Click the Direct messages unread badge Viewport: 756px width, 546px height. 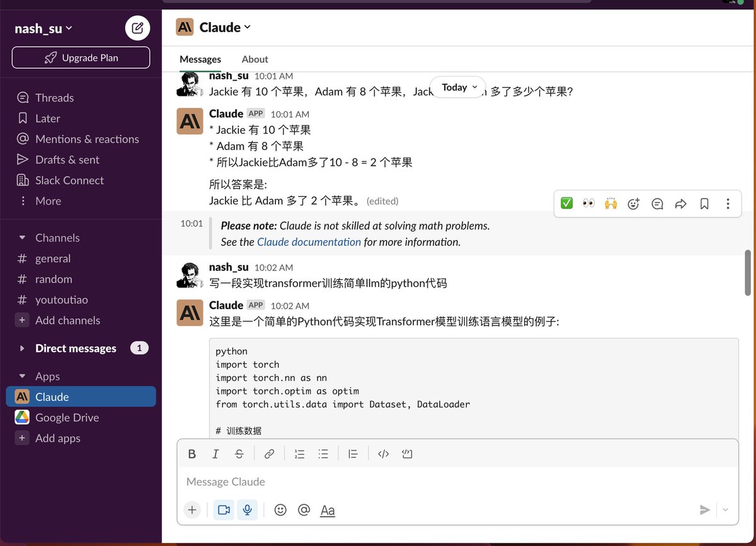pos(139,348)
